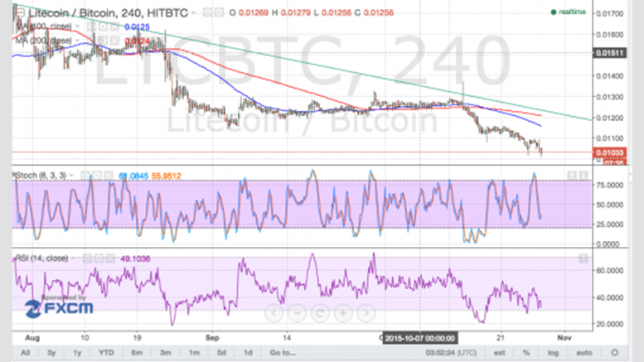Click the RSI value 49.1036

coord(135,258)
